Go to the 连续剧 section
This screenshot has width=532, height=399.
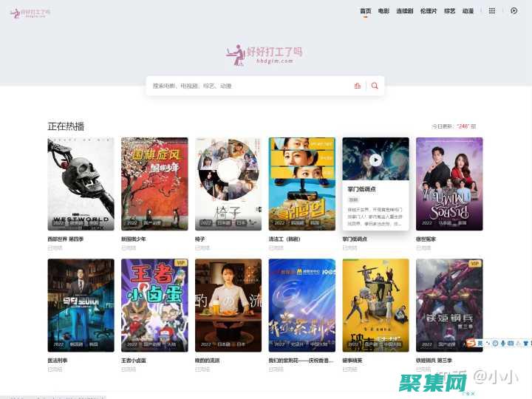pos(405,11)
